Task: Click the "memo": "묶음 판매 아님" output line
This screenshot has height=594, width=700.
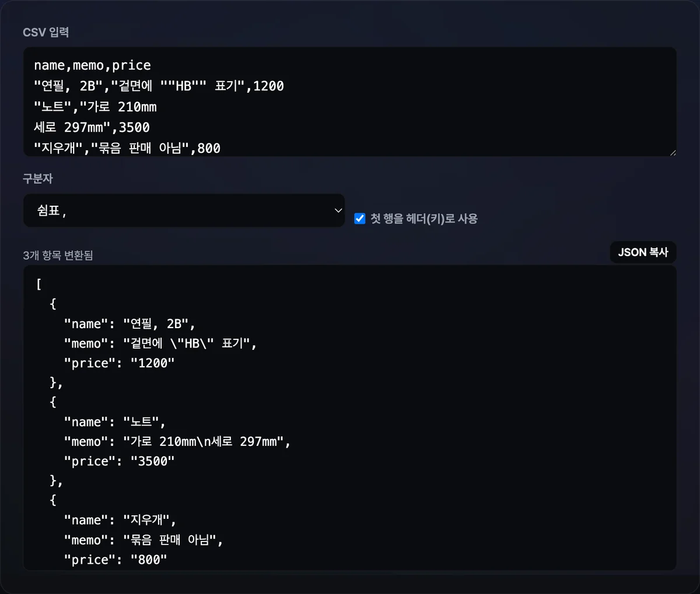Action: (143, 540)
